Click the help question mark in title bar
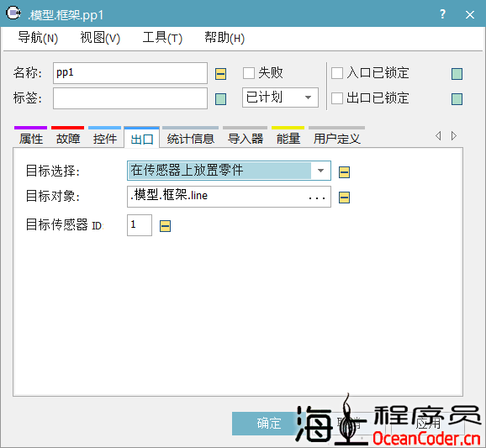The height and width of the screenshot is (448, 486). (x=442, y=14)
